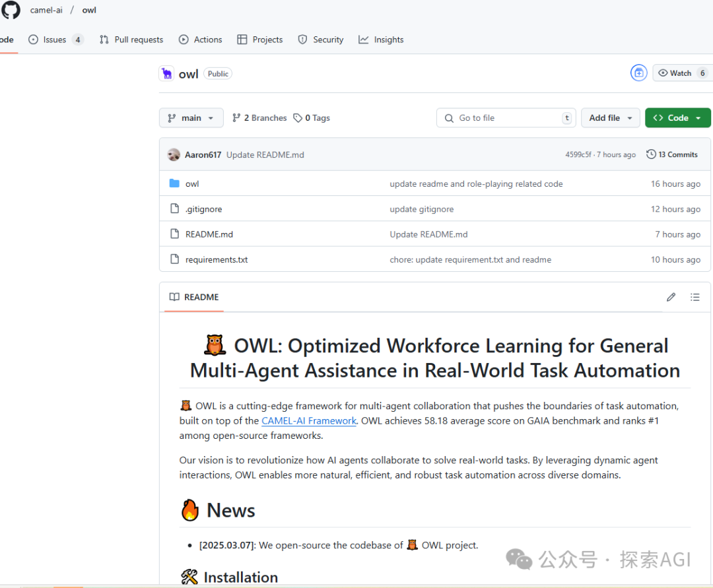Image resolution: width=713 pixels, height=588 pixels.
Task: Select the README tab
Action: point(194,297)
